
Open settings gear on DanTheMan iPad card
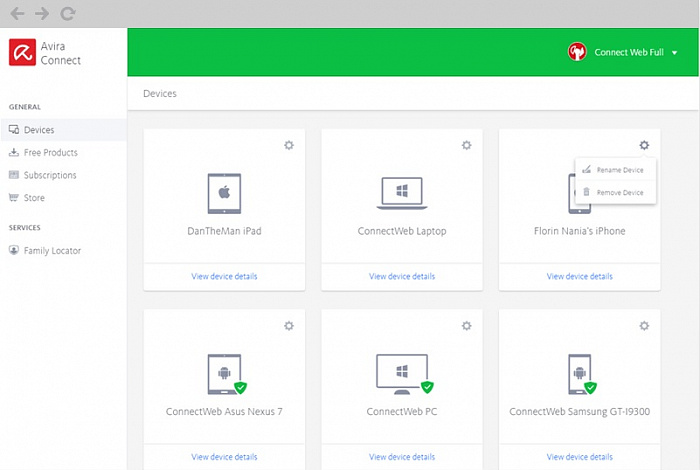pyautogui.click(x=289, y=145)
